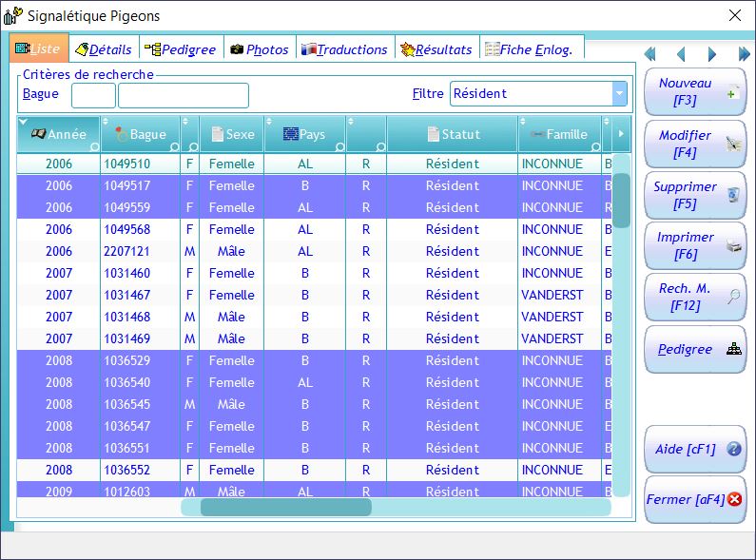Select row with bague 1049568
The image size is (756, 560).
(x=315, y=229)
